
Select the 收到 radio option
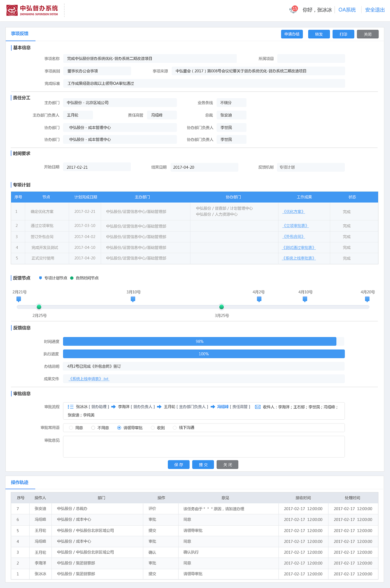153,428
